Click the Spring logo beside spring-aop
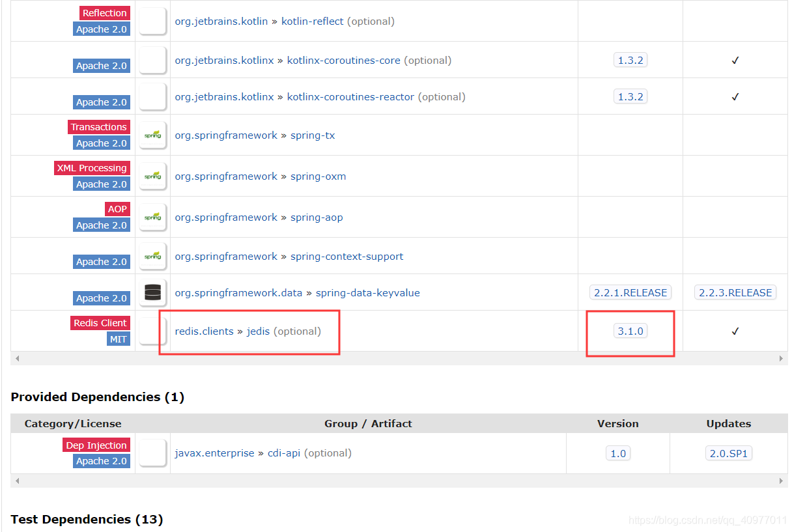The height and width of the screenshot is (532, 792). [x=153, y=217]
